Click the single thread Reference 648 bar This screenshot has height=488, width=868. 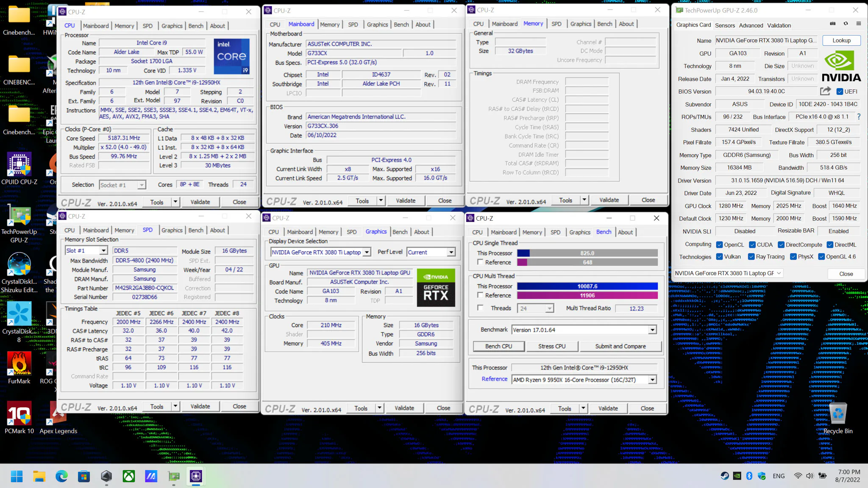click(x=587, y=262)
